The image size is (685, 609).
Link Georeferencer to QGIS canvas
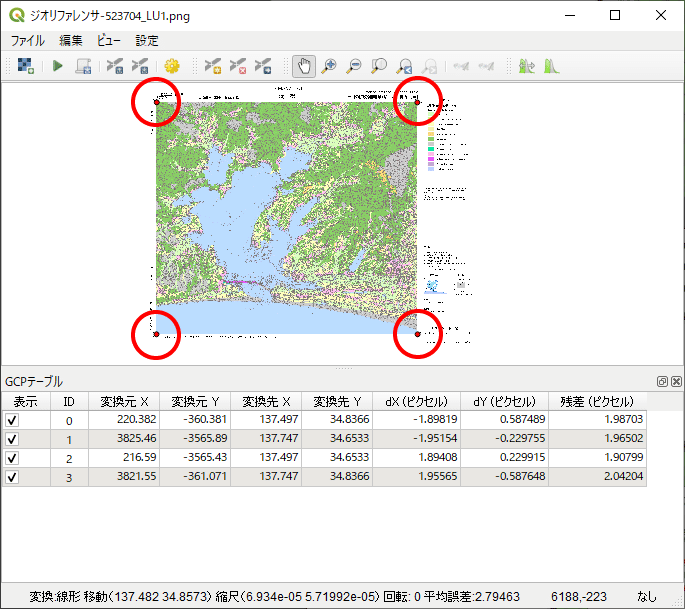coord(461,66)
